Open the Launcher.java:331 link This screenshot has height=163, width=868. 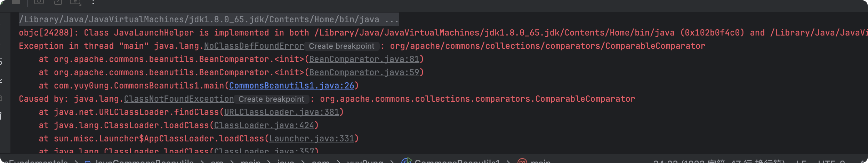[312, 139]
